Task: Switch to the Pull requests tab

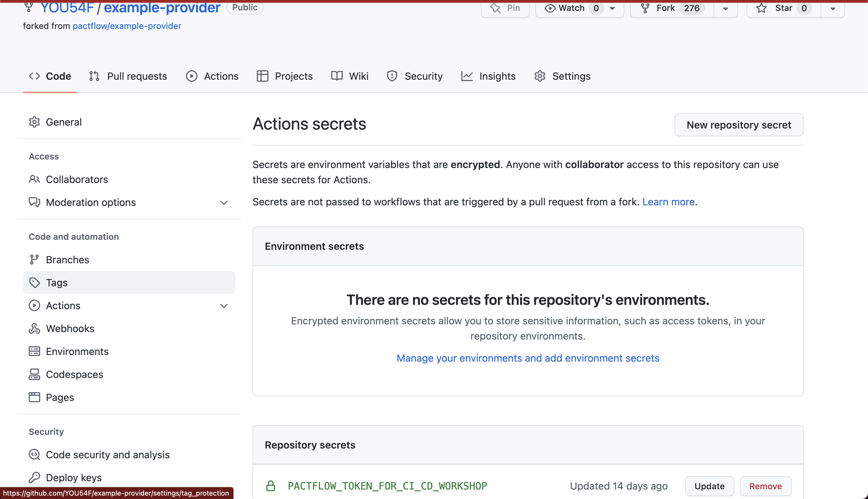Action: click(x=137, y=76)
